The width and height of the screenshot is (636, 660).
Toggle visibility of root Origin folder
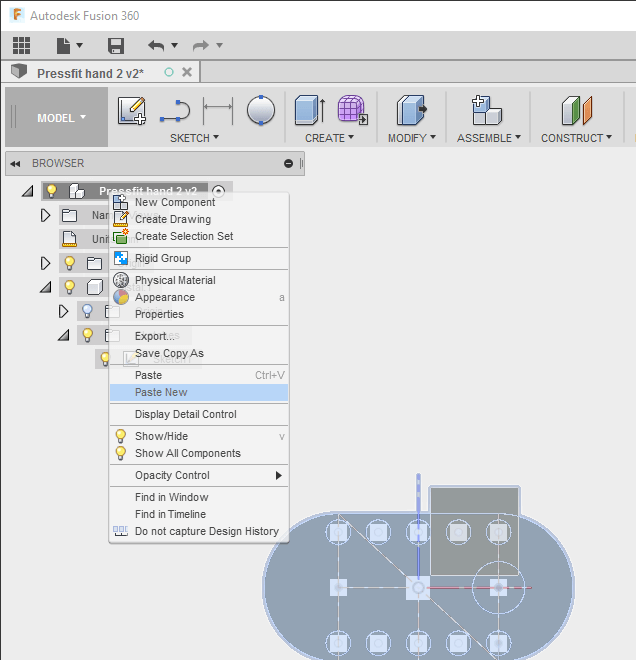[x=69, y=263]
